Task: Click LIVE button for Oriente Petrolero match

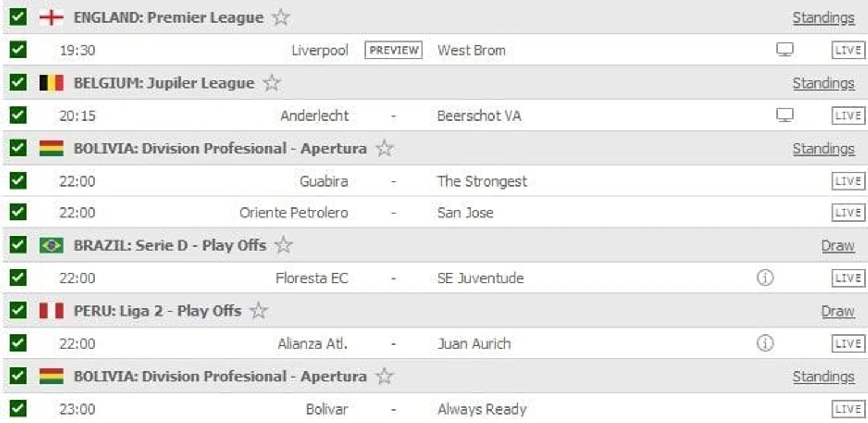Action: tap(848, 213)
